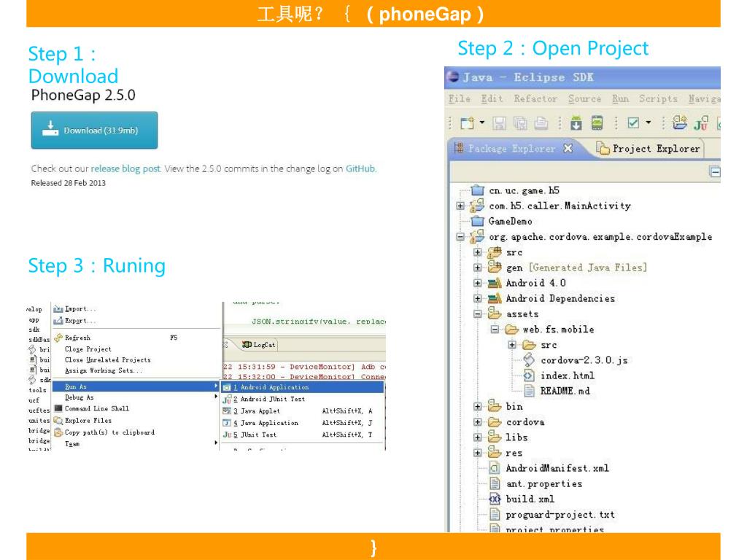
Task: Click the New file toolbar icon in Eclipse
Action: (468, 122)
